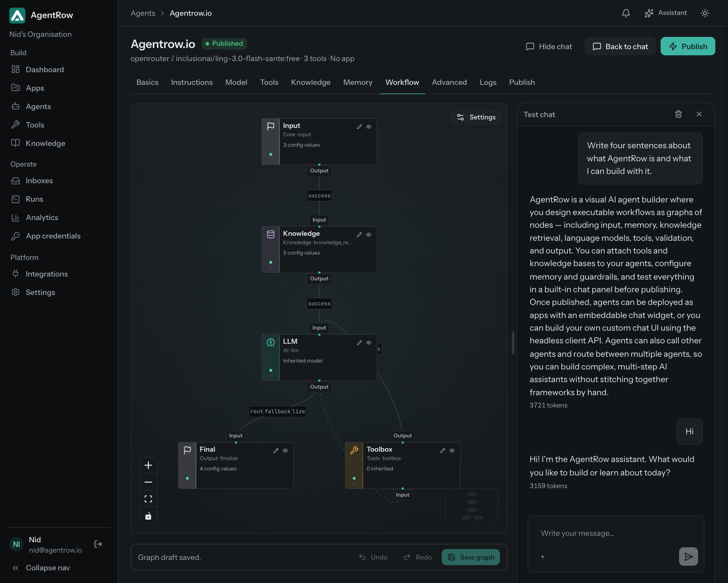The width and height of the screenshot is (728, 583).
Task: Open Analytics in the sidebar
Action: (42, 217)
